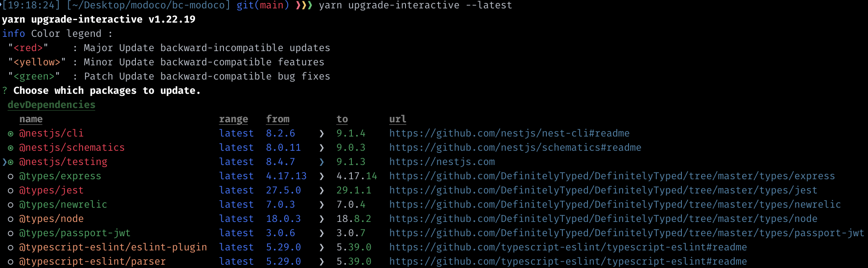The width and height of the screenshot is (868, 268).
Task: Click the target version 7.0.4
Action: point(351,204)
